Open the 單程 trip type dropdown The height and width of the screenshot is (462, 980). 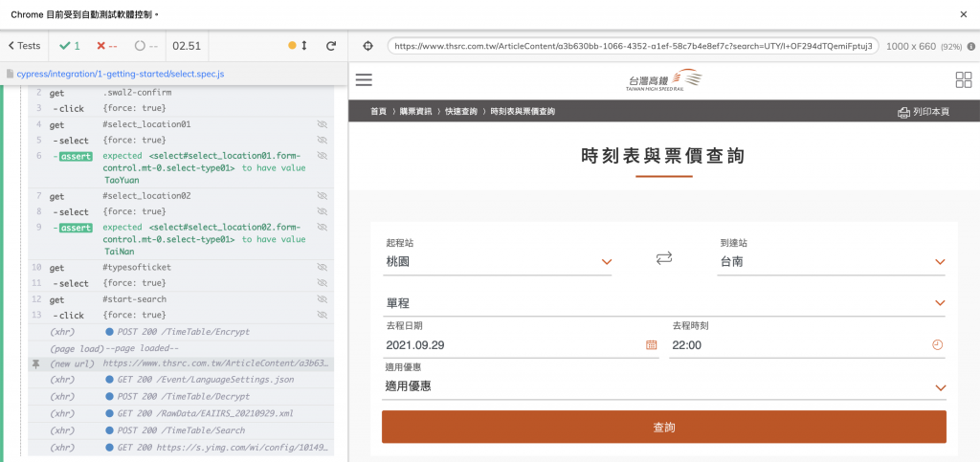(x=665, y=303)
